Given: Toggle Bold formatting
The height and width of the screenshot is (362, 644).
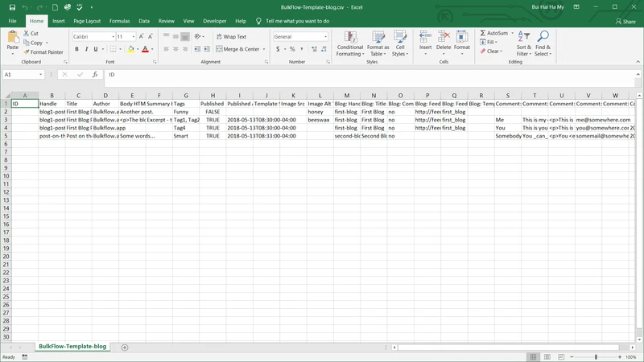Looking at the screenshot, I should [x=76, y=49].
